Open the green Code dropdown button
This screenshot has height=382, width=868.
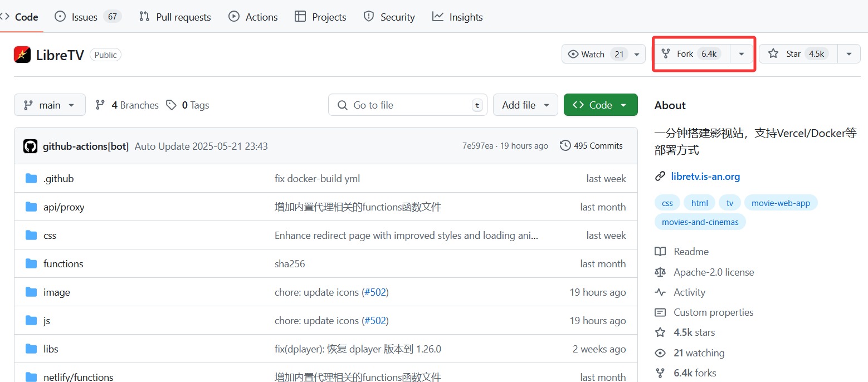coord(601,105)
